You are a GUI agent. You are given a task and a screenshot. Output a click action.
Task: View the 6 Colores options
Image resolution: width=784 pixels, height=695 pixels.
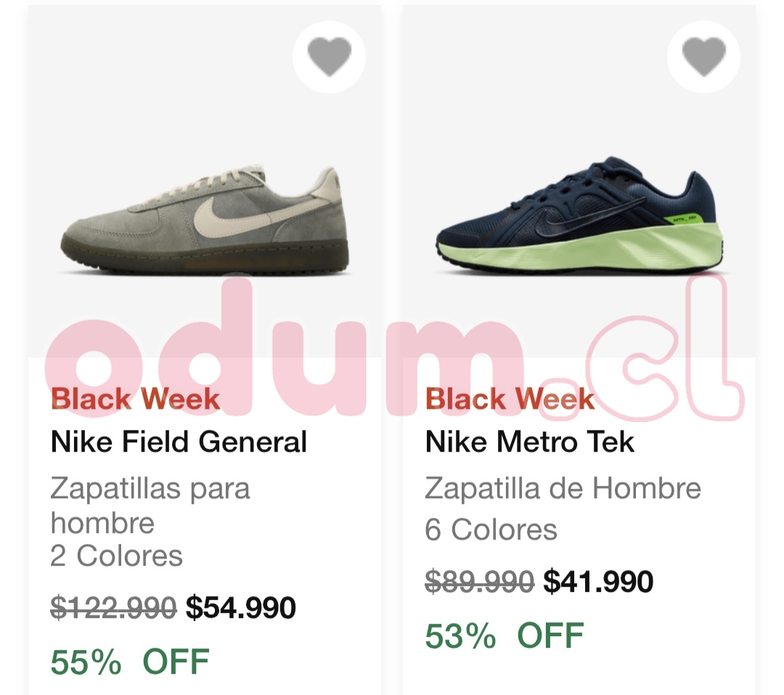pos(491,530)
